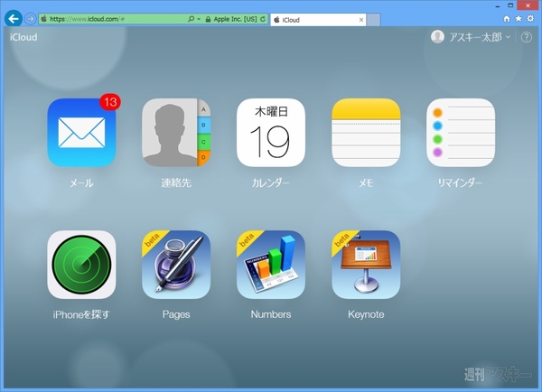Click the Numbers label text
Screen dimensions: 542x392
[271, 314]
